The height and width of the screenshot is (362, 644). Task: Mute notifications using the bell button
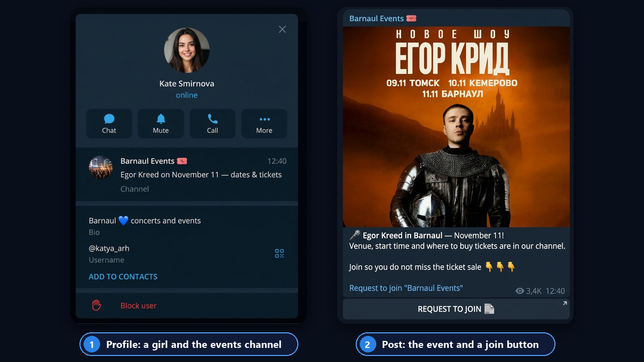tap(160, 124)
